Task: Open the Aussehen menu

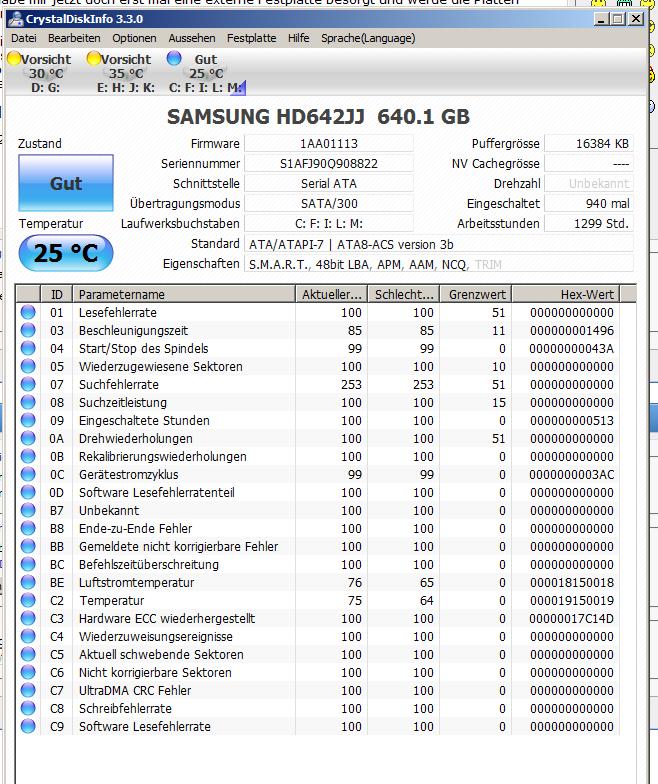Action: pos(192,38)
